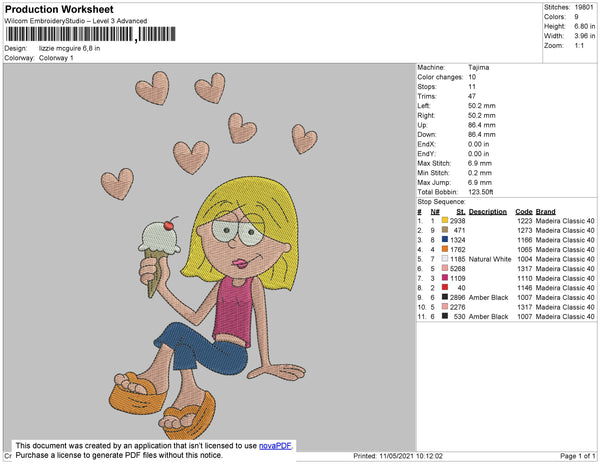Click thread code '1110'
The height and width of the screenshot is (464, 600).
tap(525, 278)
